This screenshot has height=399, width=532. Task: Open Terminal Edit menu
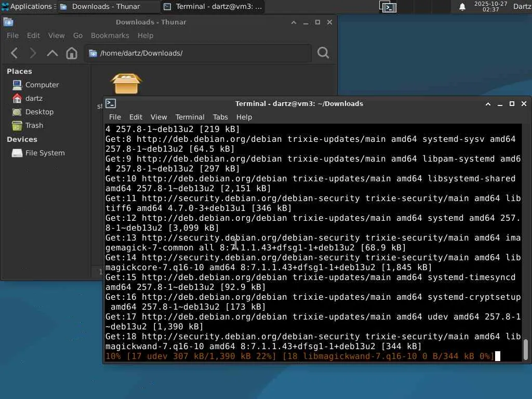tap(136, 117)
